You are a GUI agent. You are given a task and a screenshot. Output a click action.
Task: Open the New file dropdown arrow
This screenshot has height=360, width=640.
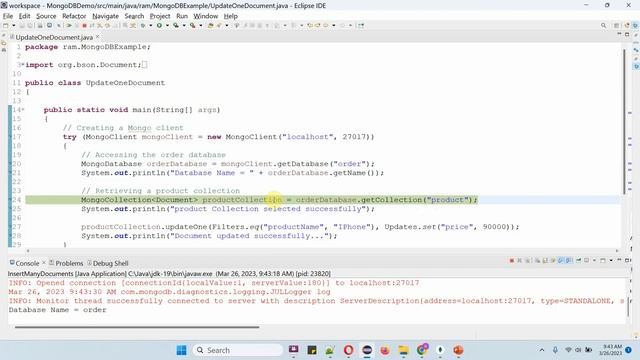pos(13,25)
